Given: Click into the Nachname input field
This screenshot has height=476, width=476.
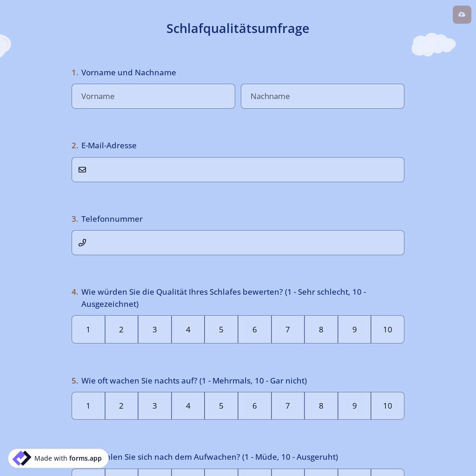Looking at the screenshot, I should [322, 96].
